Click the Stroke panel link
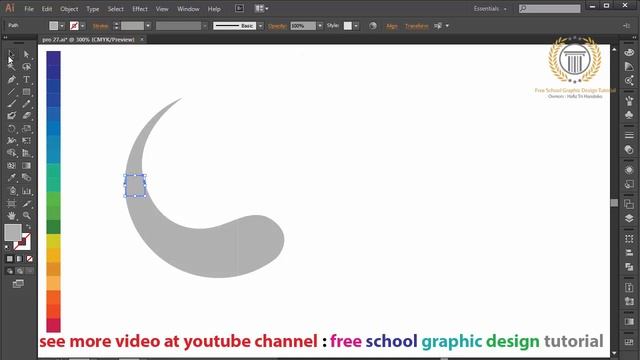 tap(100, 26)
